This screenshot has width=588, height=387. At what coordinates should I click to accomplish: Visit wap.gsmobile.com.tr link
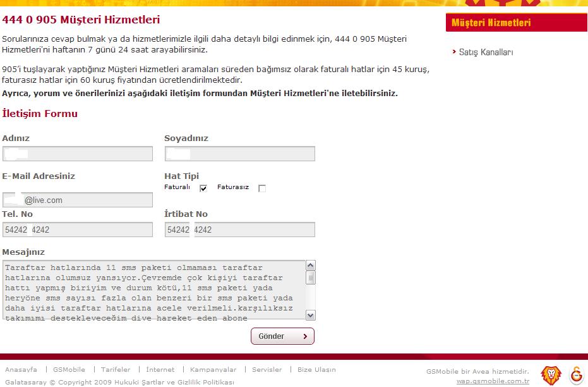click(x=493, y=381)
